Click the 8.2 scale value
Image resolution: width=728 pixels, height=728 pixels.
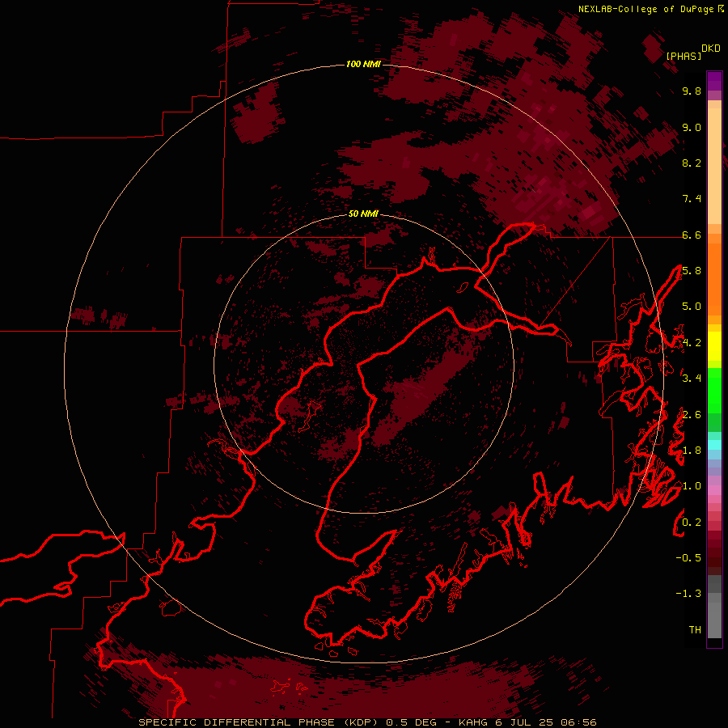tap(692, 163)
